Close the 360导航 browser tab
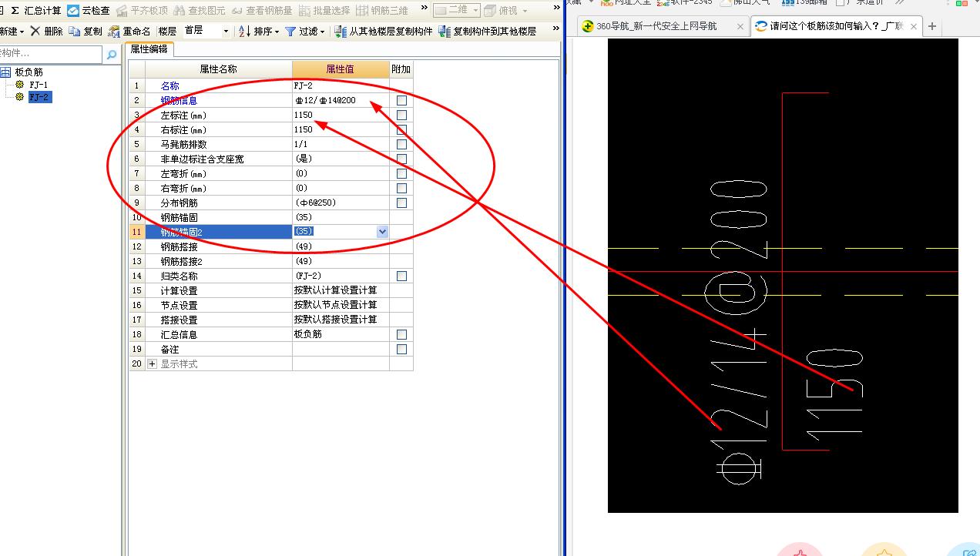The width and height of the screenshot is (980, 556). 740,26
